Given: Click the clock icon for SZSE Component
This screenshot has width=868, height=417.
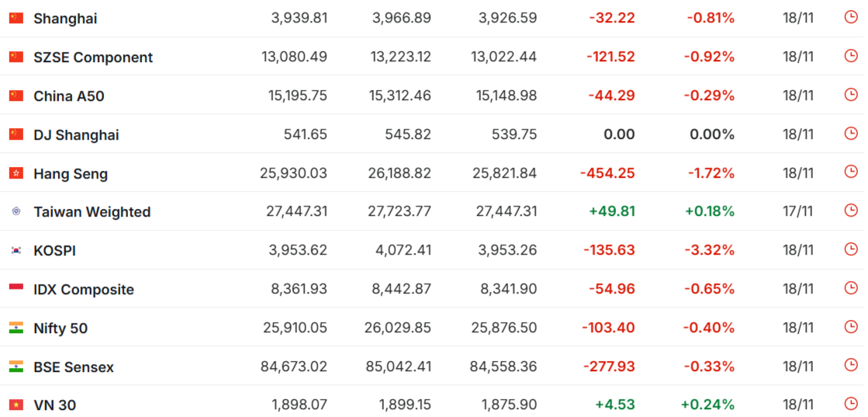Looking at the screenshot, I should 851,56.
